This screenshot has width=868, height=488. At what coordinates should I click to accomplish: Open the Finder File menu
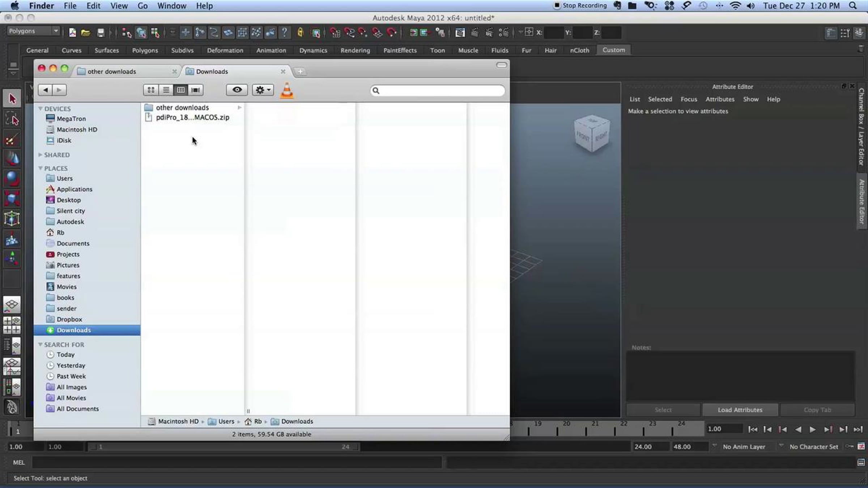point(70,6)
